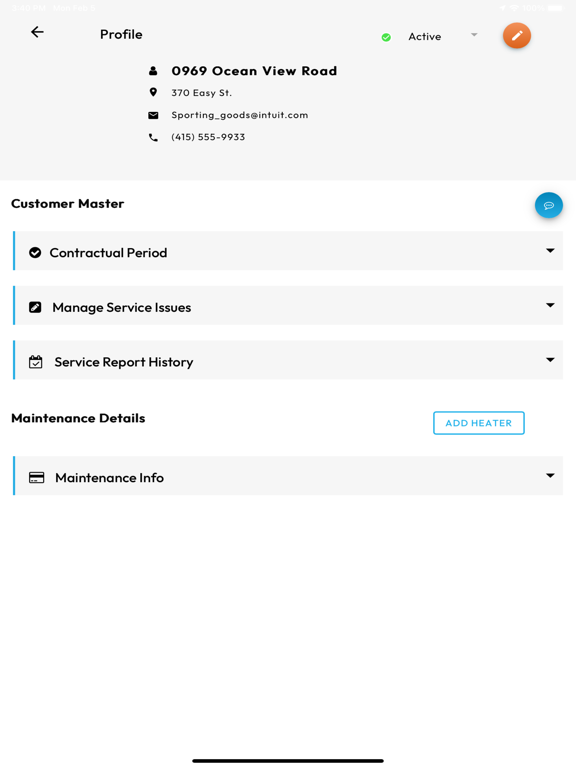Tap the phone handset icon
The width and height of the screenshot is (576, 768).
pyautogui.click(x=153, y=138)
